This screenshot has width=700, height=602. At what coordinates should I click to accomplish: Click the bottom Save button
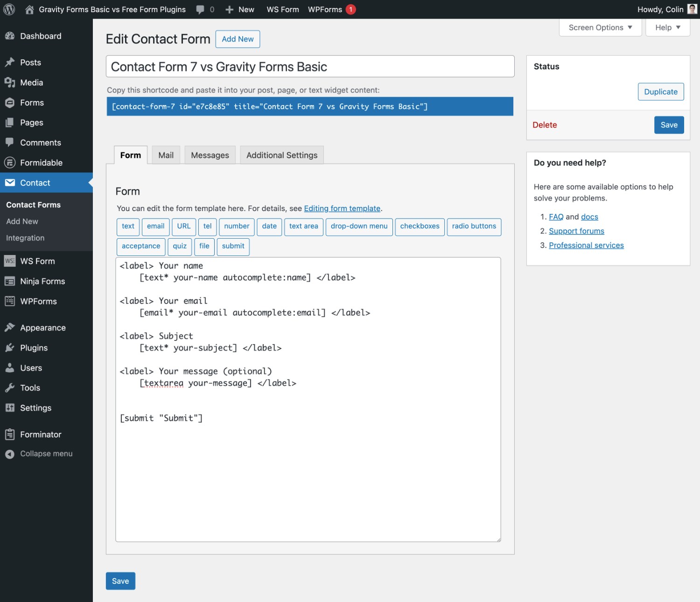pos(120,581)
